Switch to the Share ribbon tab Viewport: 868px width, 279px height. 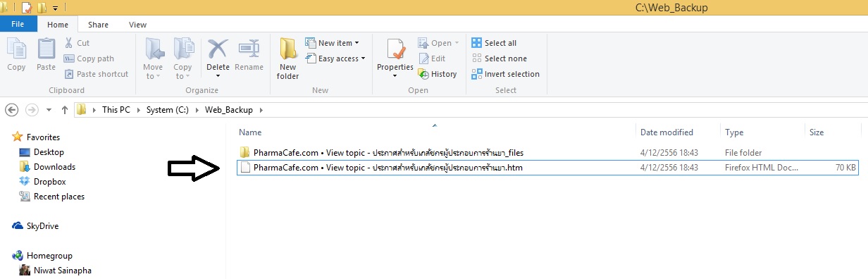[x=98, y=25]
